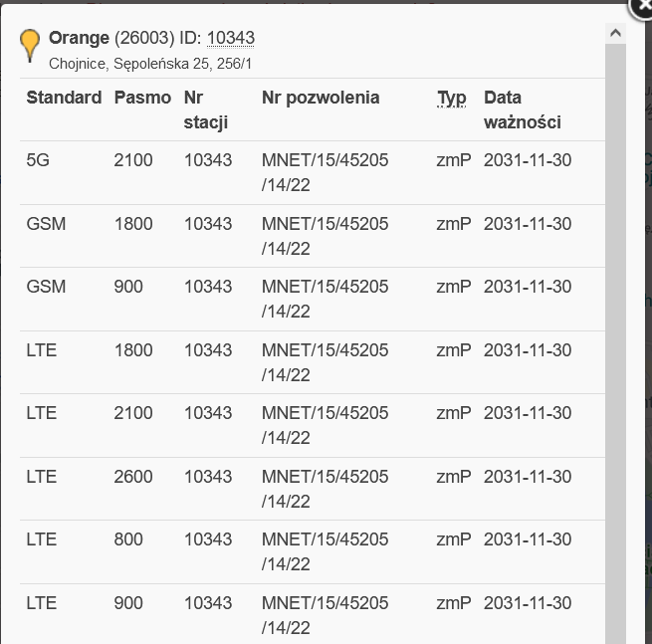Image resolution: width=652 pixels, height=644 pixels.
Task: Open the station ID 10343 link
Action: (231, 38)
